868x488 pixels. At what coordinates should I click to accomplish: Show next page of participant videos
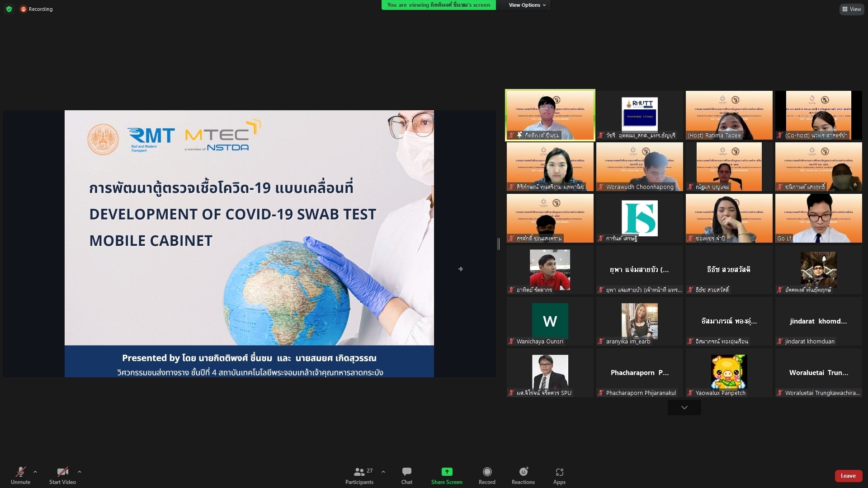684,408
